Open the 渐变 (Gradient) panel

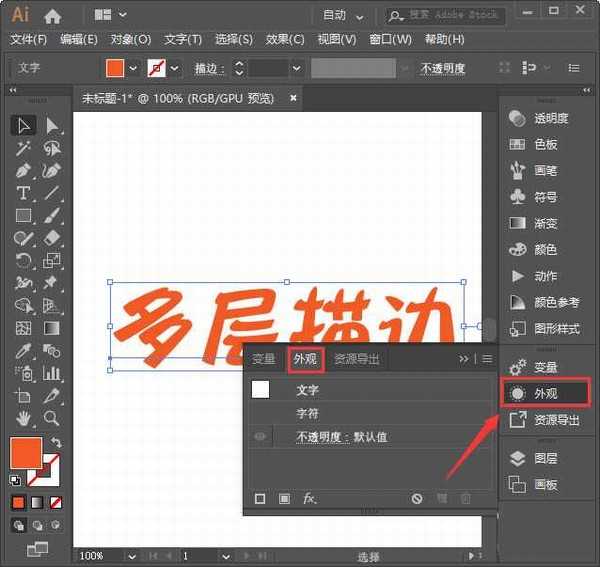pyautogui.click(x=517, y=223)
